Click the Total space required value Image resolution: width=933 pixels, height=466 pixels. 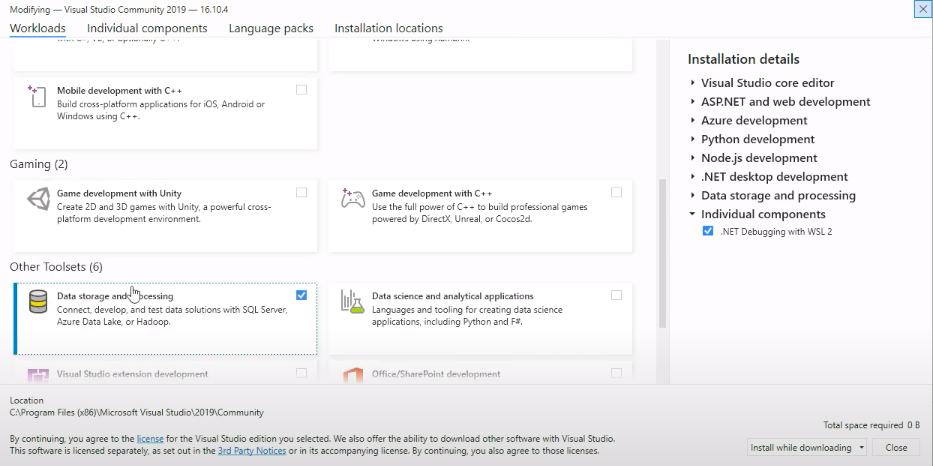914,425
